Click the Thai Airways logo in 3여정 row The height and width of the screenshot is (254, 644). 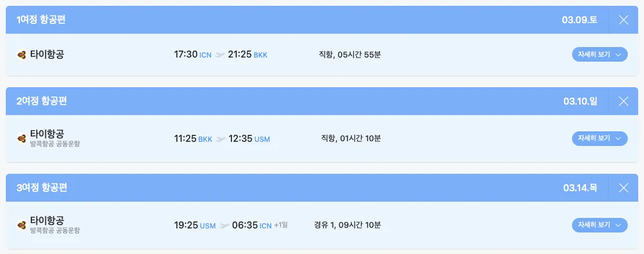click(x=21, y=225)
